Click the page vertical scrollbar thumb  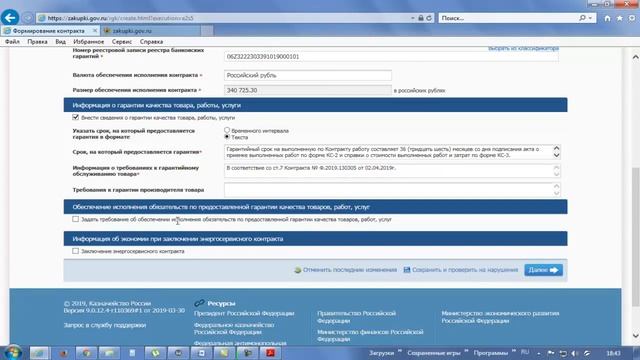[x=635, y=236]
